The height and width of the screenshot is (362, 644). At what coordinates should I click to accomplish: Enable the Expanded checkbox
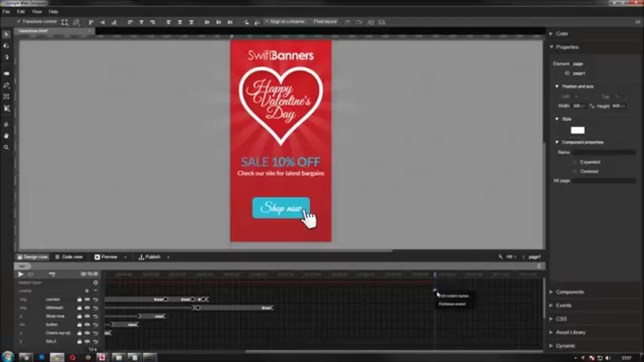point(575,162)
